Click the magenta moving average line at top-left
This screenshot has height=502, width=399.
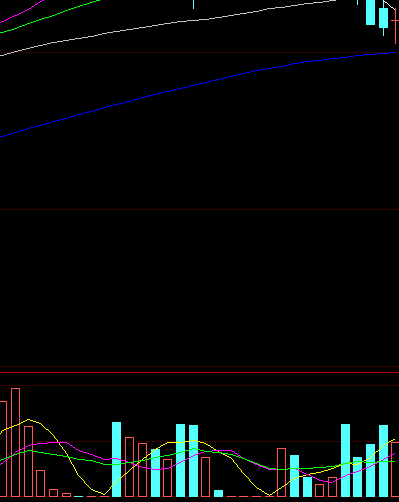click(22, 13)
